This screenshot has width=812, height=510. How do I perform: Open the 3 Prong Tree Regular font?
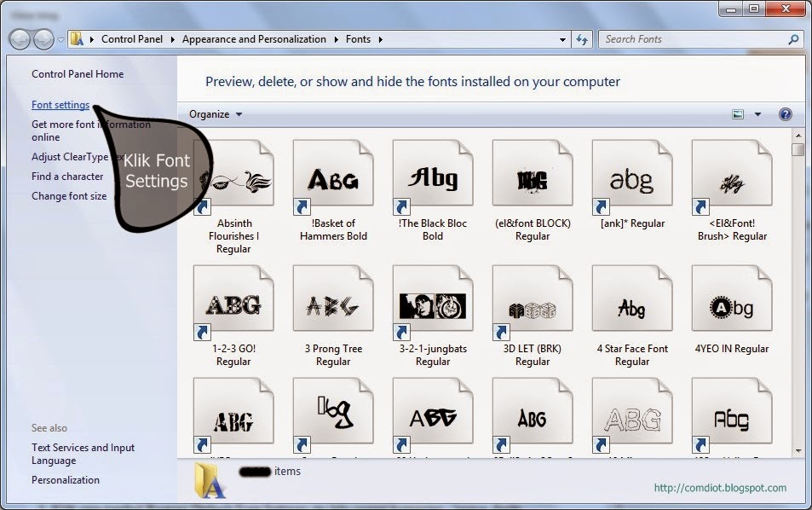[x=332, y=297]
